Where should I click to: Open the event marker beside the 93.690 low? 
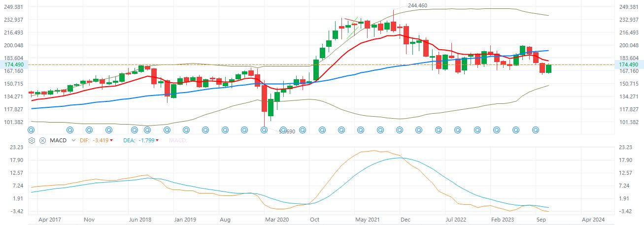pos(265,130)
